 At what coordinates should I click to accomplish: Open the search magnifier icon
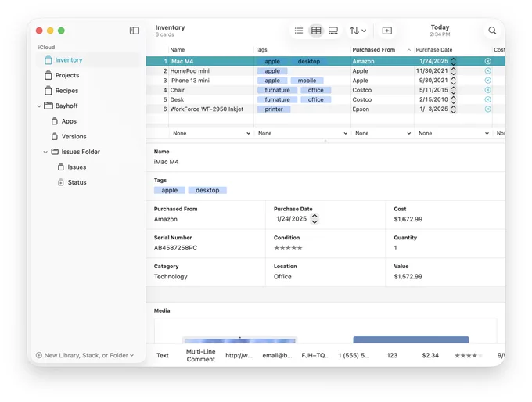[492, 31]
